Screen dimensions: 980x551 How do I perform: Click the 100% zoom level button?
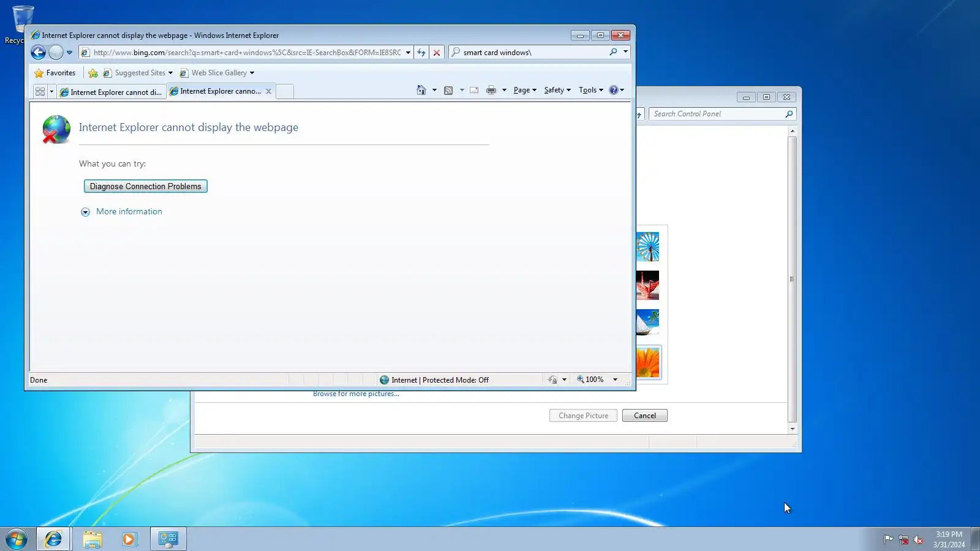click(590, 380)
